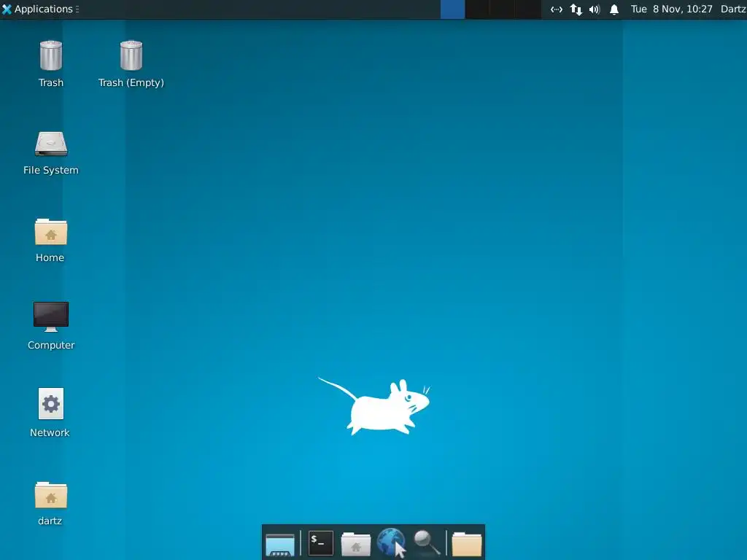Select the Trash desktop icon
747x560 pixels.
click(x=51, y=55)
